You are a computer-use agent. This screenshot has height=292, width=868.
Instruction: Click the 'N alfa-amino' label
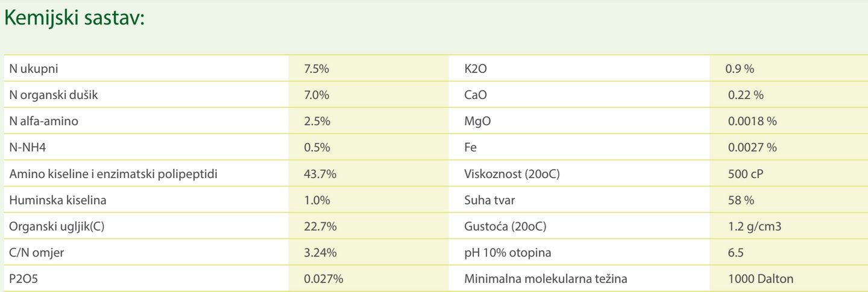point(43,121)
